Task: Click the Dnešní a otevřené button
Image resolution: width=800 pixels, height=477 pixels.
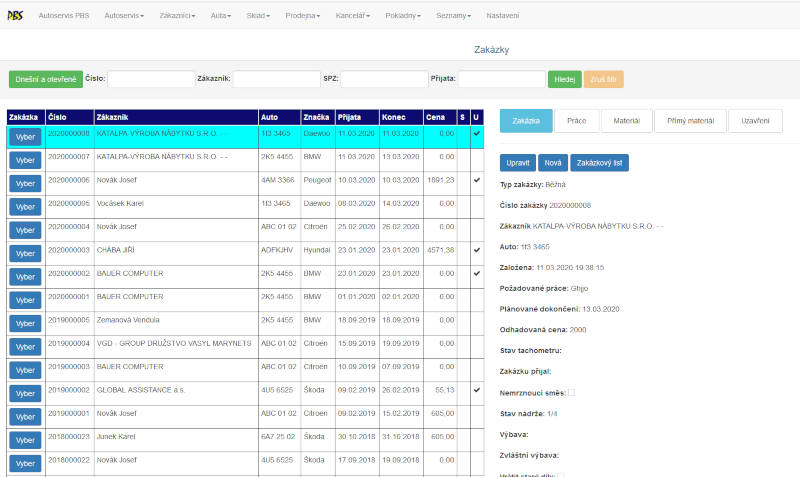Action: tap(45, 79)
